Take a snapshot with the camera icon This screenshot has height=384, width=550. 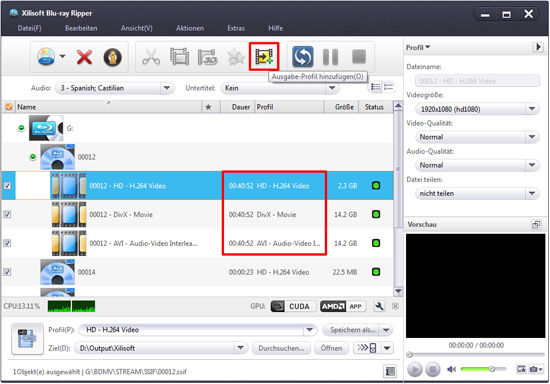[x=534, y=369]
